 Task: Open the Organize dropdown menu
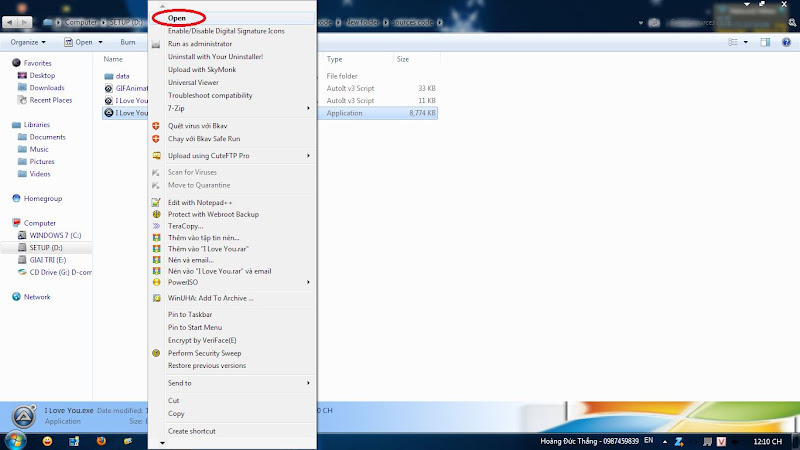coord(30,43)
